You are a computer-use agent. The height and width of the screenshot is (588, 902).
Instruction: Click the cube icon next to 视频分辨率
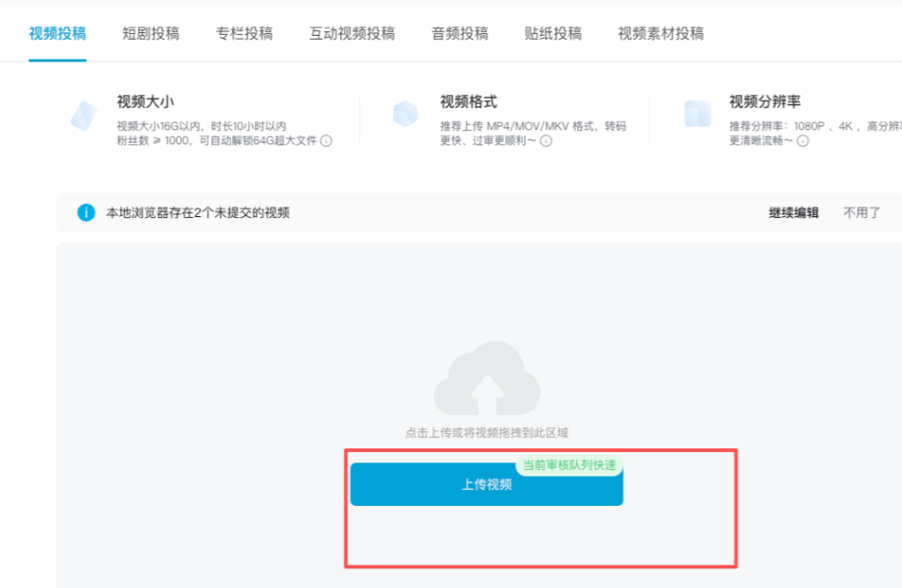coord(696,115)
